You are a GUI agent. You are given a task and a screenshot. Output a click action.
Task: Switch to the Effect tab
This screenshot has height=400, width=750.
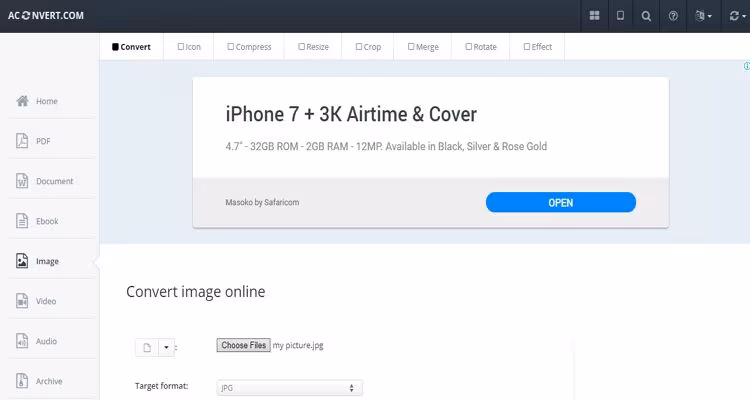538,47
